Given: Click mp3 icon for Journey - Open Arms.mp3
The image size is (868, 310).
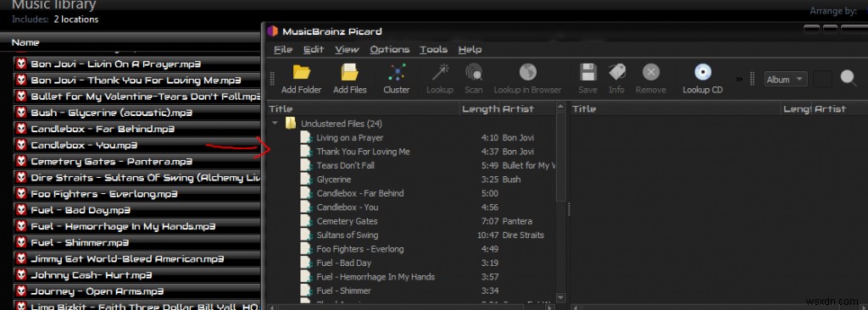Looking at the screenshot, I should 20,291.
